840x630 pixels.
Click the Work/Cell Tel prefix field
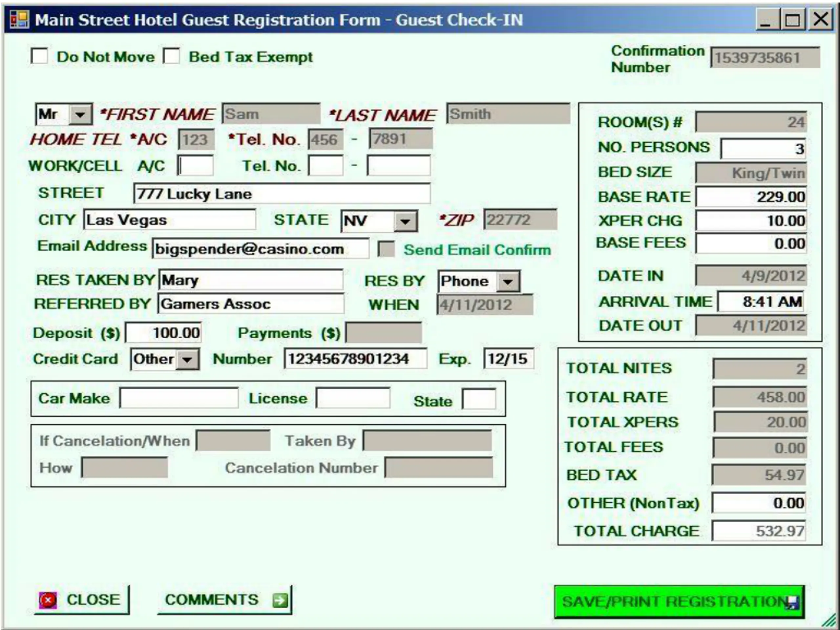click(x=326, y=165)
